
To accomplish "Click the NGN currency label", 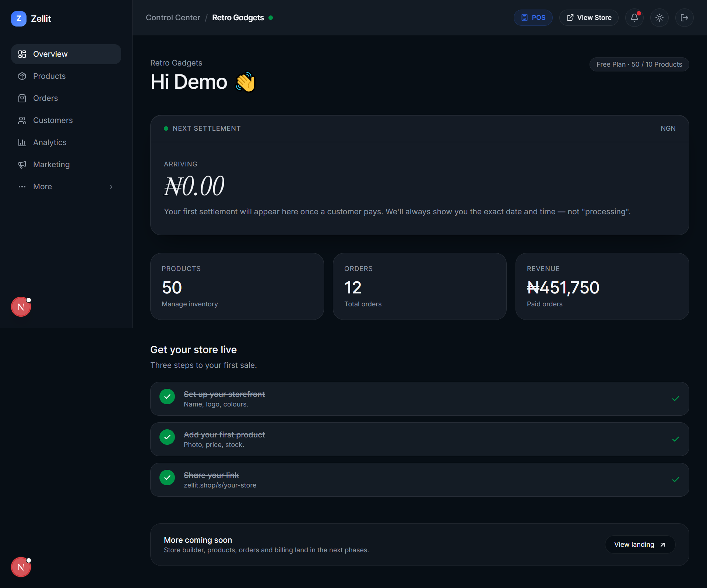I will (x=668, y=128).
